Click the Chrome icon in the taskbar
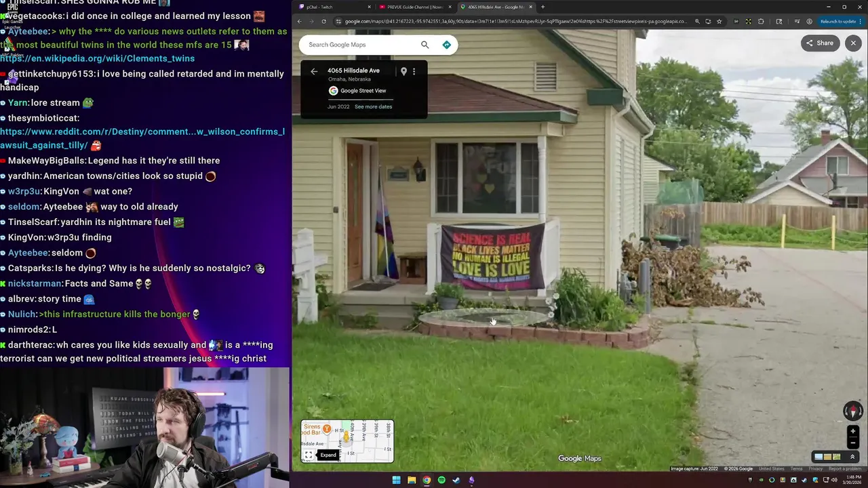Viewport: 868px width, 488px height. [x=427, y=481]
